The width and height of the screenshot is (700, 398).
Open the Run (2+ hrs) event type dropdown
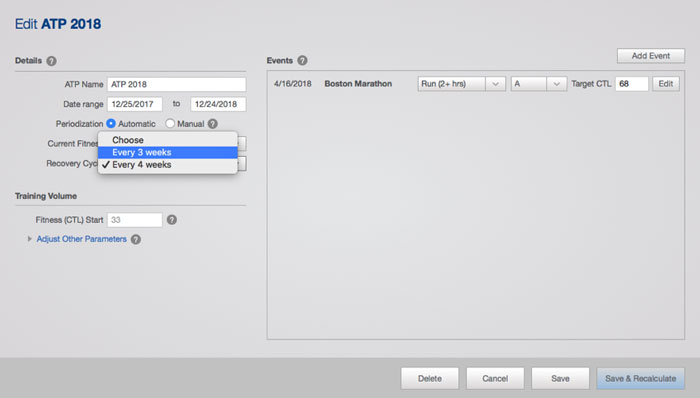pyautogui.click(x=462, y=84)
